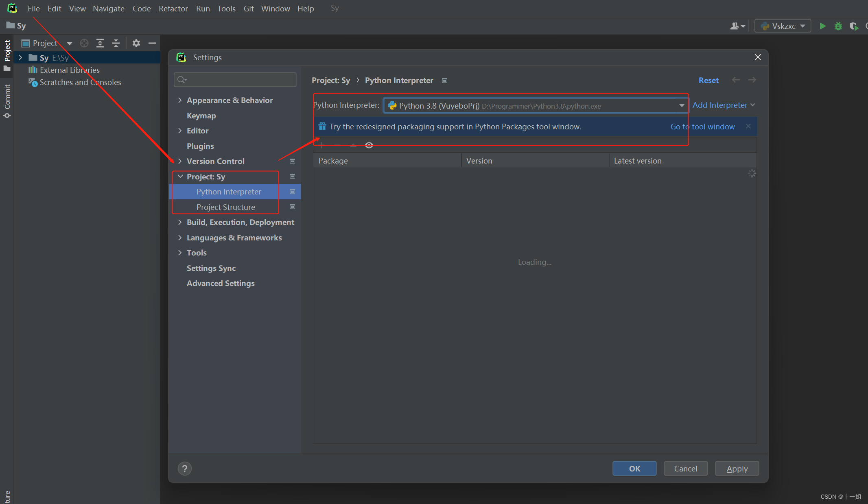Screen dimensions: 868x504
Task: Click the settings Help question mark
Action: (x=185, y=469)
